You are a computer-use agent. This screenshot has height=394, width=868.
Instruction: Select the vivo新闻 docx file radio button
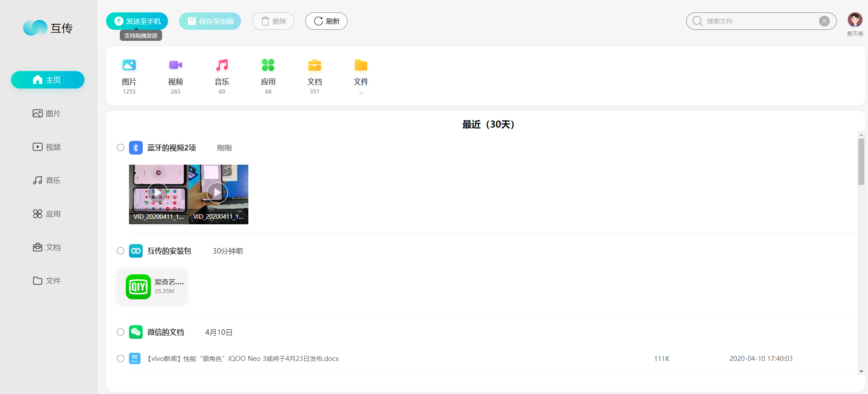click(x=120, y=359)
